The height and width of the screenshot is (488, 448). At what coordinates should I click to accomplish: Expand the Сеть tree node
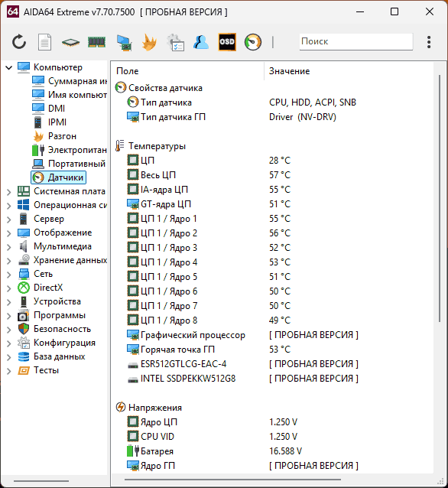[9, 274]
